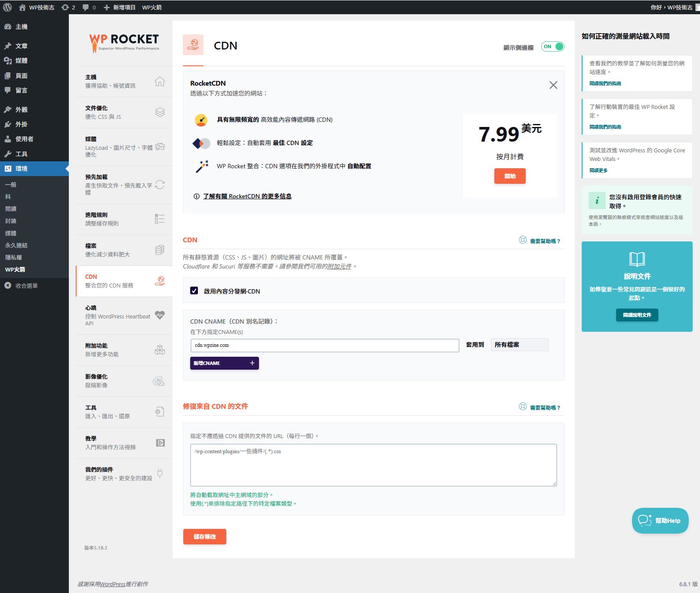
Task: Open the WP技術志 site home link
Action: tap(37, 7)
